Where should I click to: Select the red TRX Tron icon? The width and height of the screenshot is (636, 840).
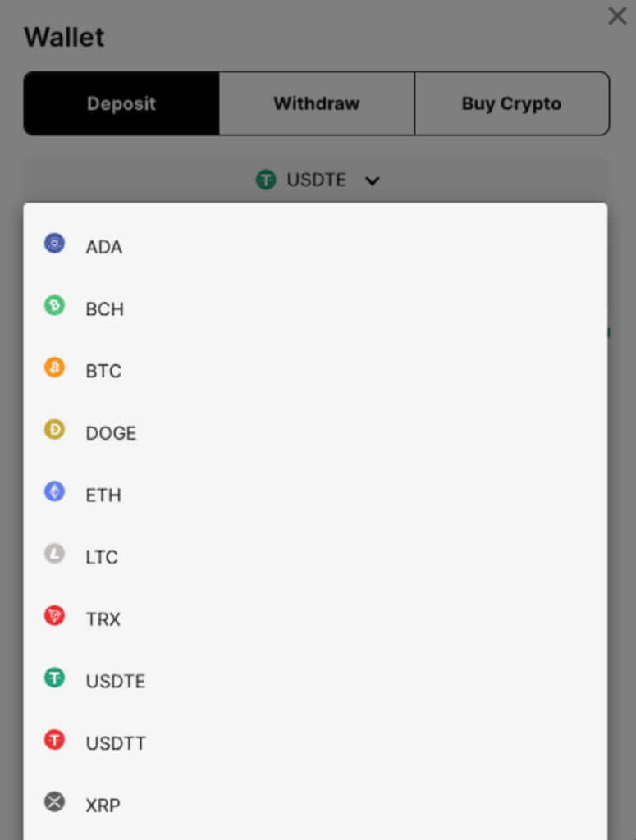[54, 615]
